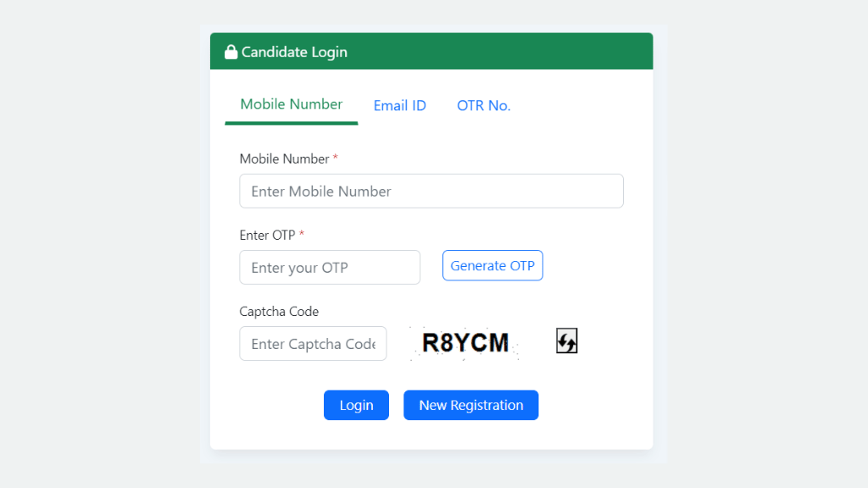Click the red asterisk next to Mobile Number

[336, 158]
